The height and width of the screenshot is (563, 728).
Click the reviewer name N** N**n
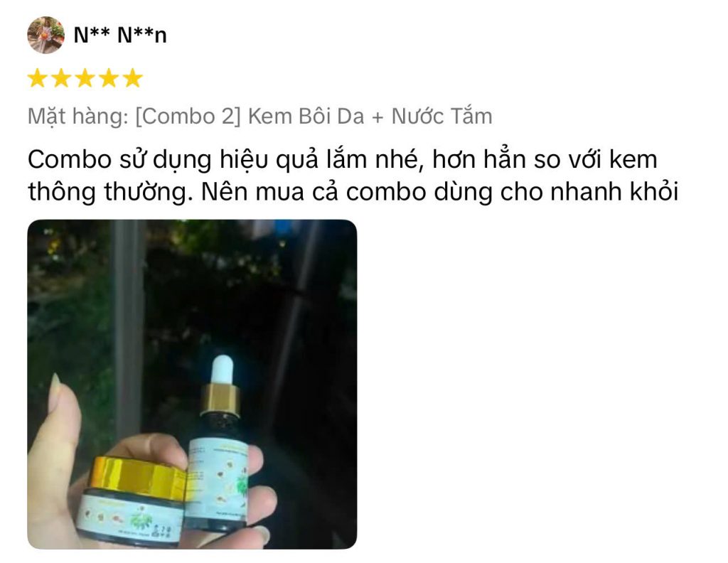point(119,36)
